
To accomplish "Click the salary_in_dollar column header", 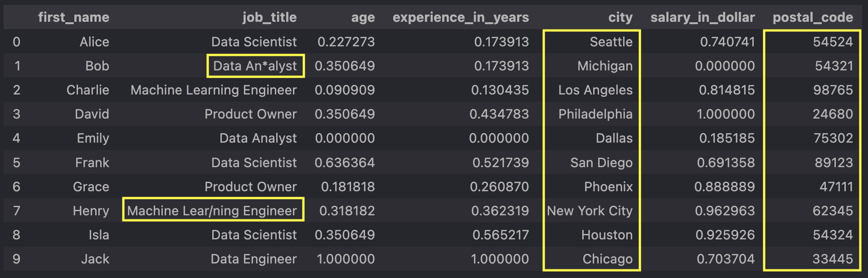I will pyautogui.click(x=702, y=17).
